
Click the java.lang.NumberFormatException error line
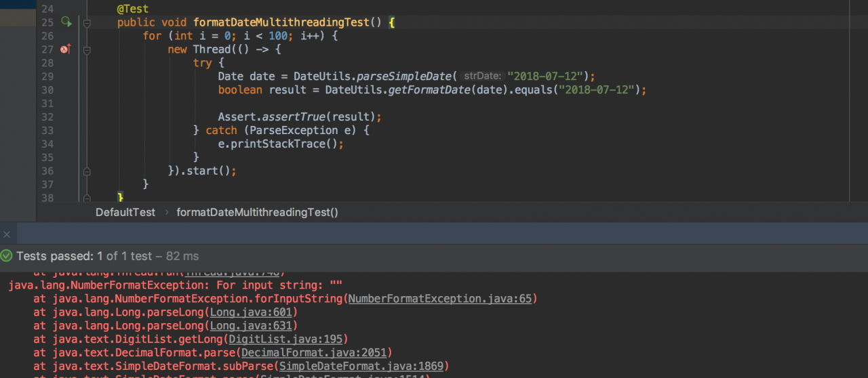175,285
